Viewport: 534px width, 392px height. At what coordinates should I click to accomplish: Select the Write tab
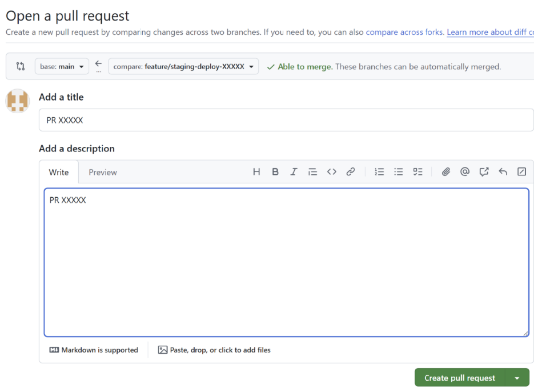click(59, 172)
